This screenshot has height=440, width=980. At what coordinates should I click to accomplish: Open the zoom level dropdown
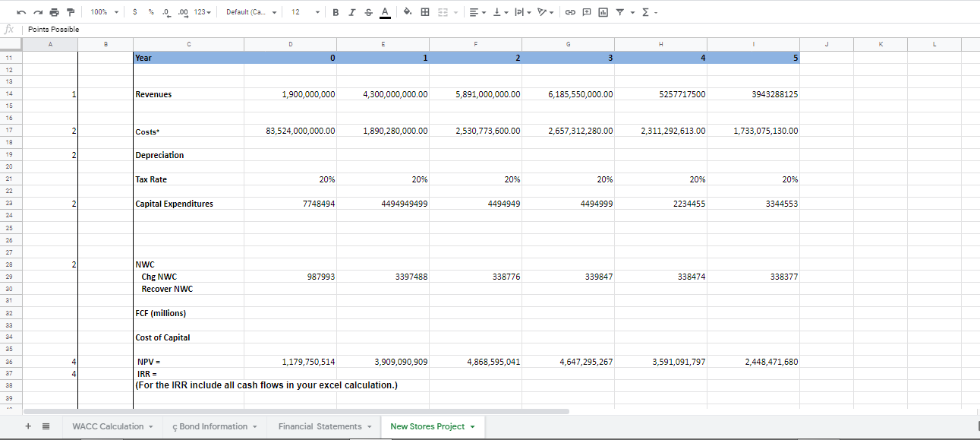point(102,11)
